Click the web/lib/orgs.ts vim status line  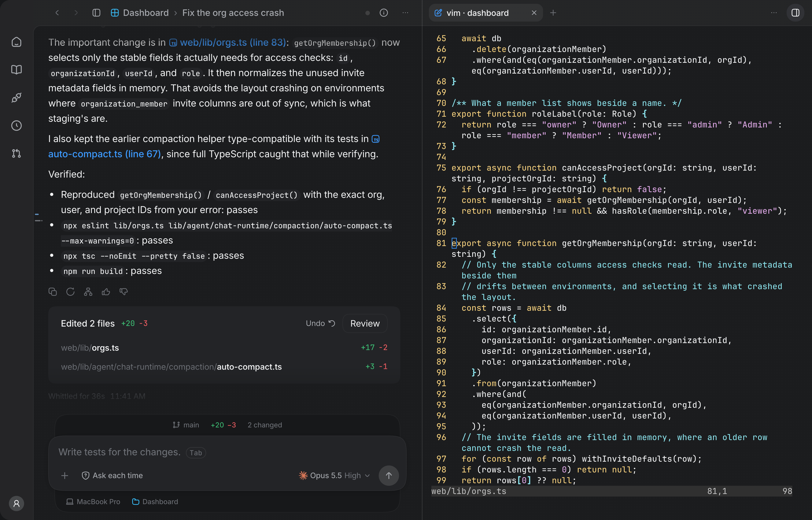point(611,491)
